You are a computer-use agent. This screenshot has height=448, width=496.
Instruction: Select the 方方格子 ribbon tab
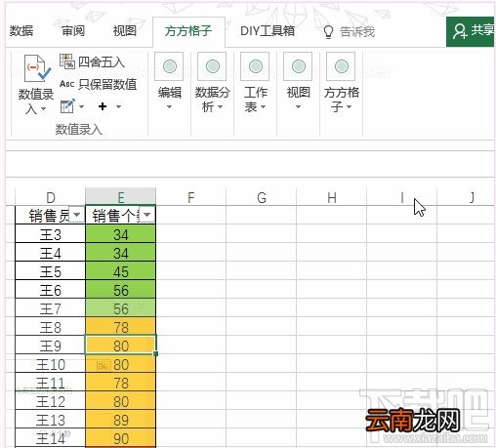pyautogui.click(x=188, y=31)
